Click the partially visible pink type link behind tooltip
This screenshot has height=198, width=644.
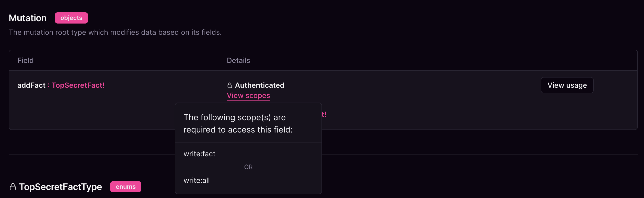click(324, 114)
